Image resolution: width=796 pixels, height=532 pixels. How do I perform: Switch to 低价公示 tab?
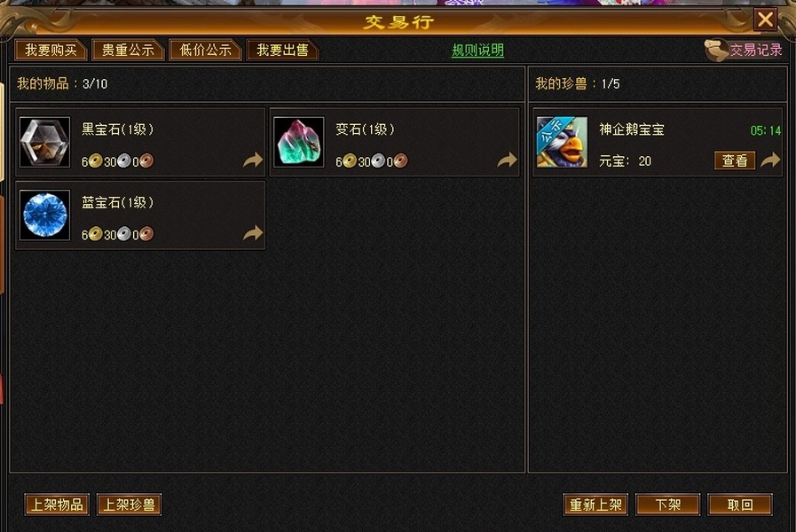point(205,51)
